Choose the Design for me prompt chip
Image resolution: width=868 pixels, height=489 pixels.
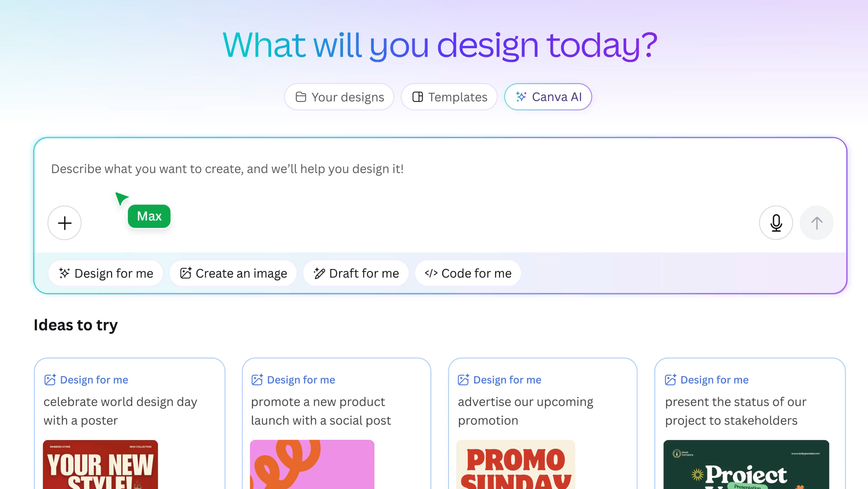[x=106, y=273]
